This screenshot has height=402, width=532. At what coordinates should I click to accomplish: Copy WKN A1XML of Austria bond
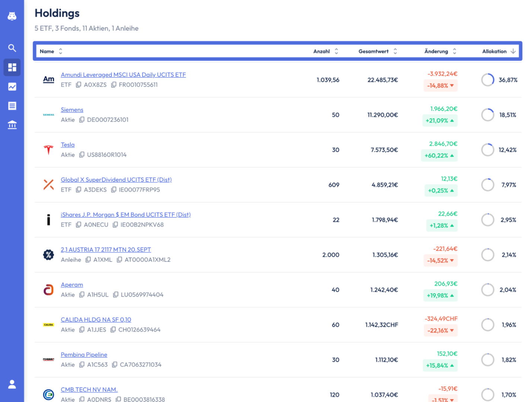point(88,260)
